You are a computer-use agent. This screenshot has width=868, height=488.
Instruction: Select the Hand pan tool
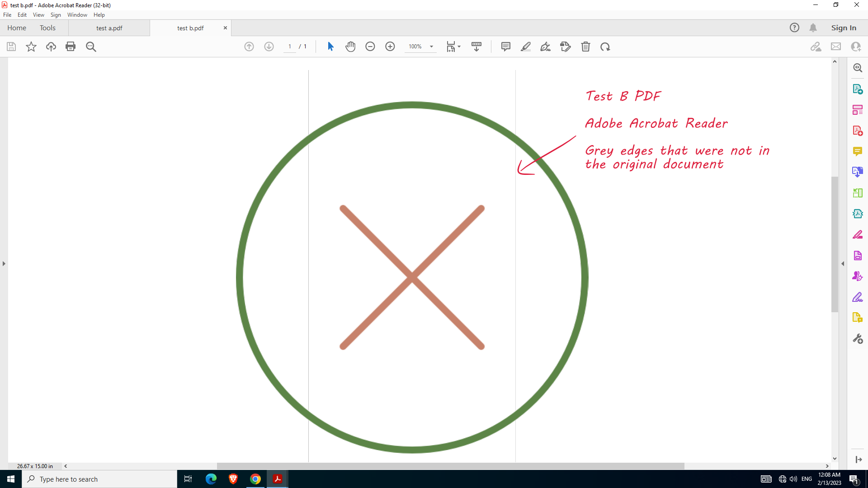(350, 47)
